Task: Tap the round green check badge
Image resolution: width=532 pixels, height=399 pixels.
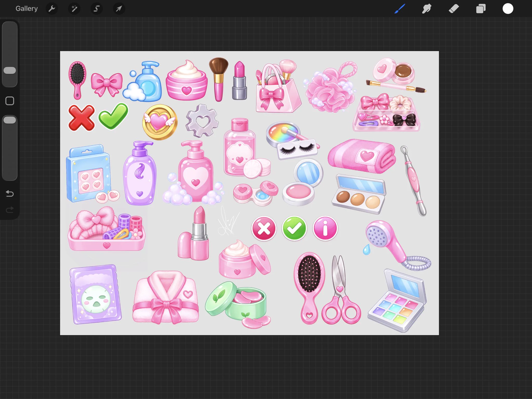Action: coord(294,228)
